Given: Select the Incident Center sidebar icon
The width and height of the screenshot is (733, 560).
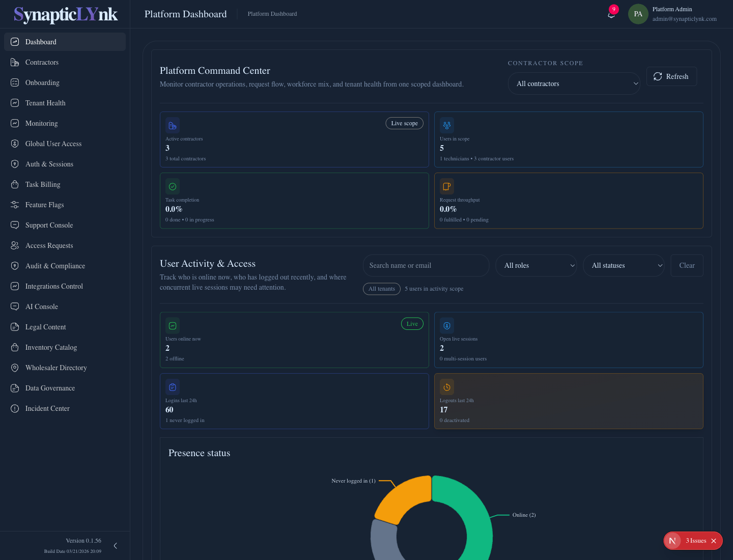Looking at the screenshot, I should coord(14,408).
